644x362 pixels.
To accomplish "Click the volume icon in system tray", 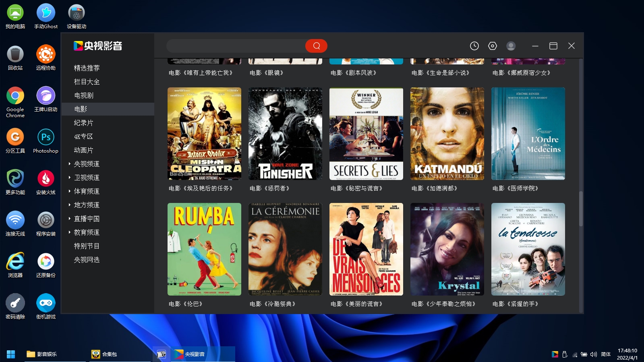I will [x=593, y=354].
